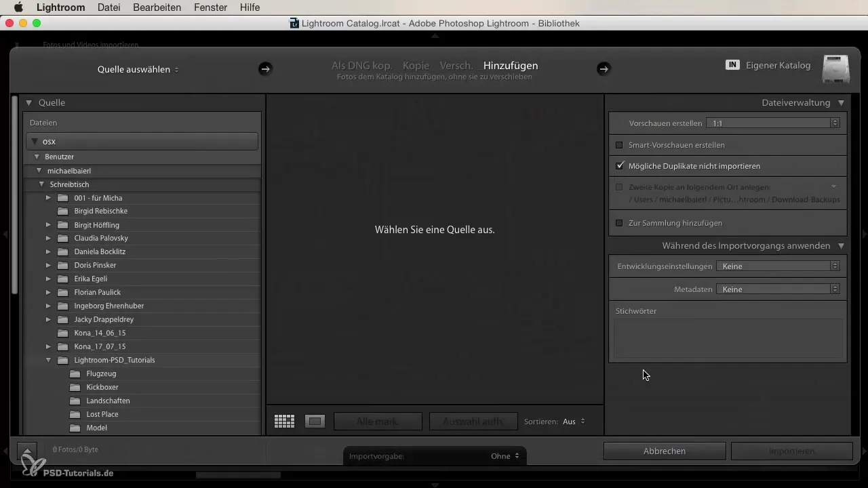Click the arrow icon before Eigener Katalog
The image size is (868, 488).
pos(604,68)
